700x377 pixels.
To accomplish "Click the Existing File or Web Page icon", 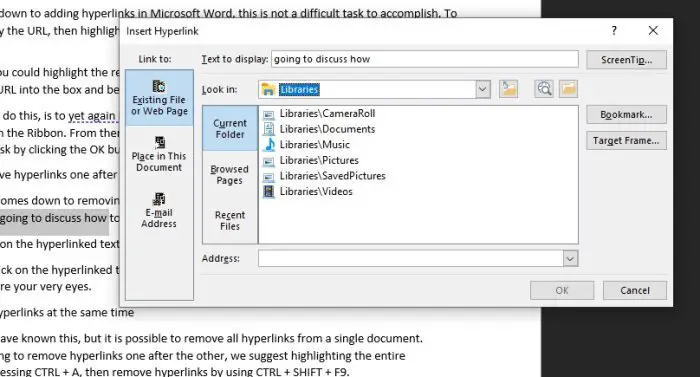I will click(x=159, y=86).
